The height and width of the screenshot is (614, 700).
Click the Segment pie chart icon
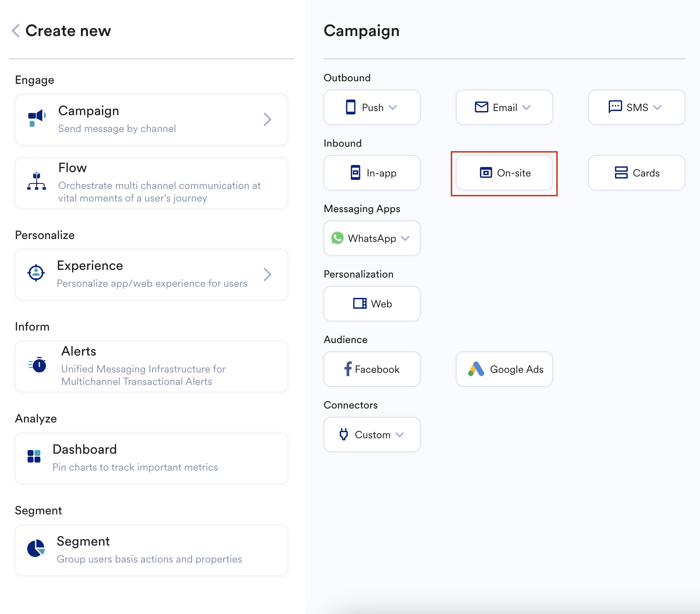point(36,548)
